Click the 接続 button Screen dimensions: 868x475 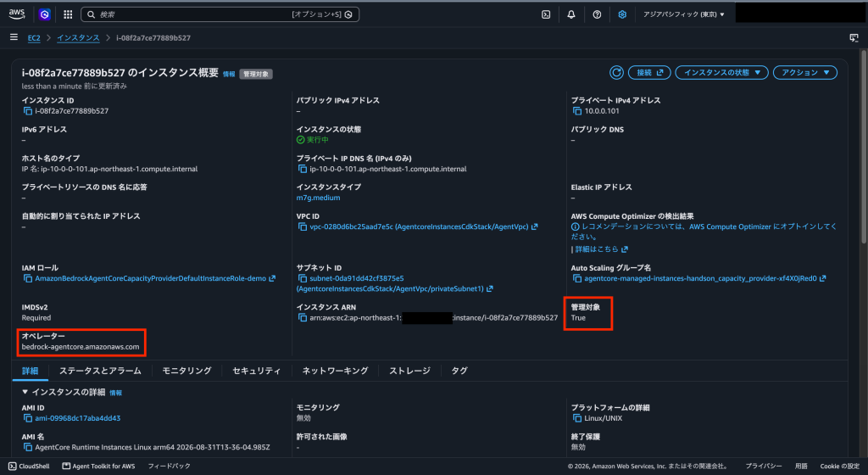click(x=649, y=73)
